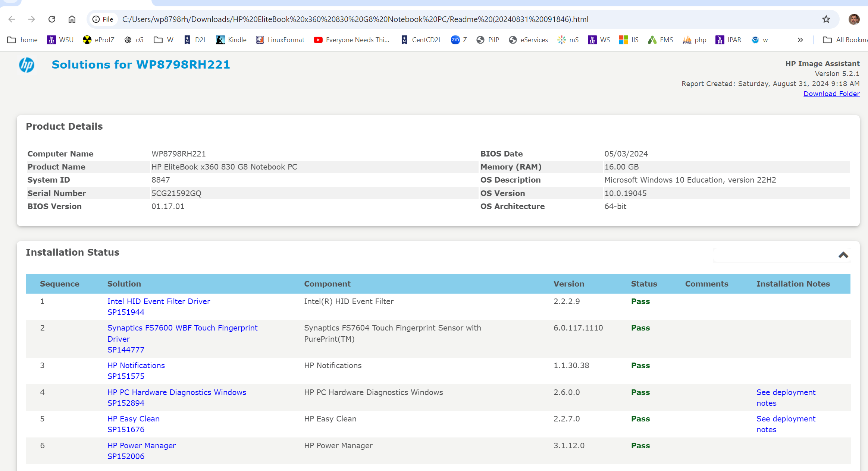
Task: Open the SP151944 softpaq link
Action: [126, 312]
